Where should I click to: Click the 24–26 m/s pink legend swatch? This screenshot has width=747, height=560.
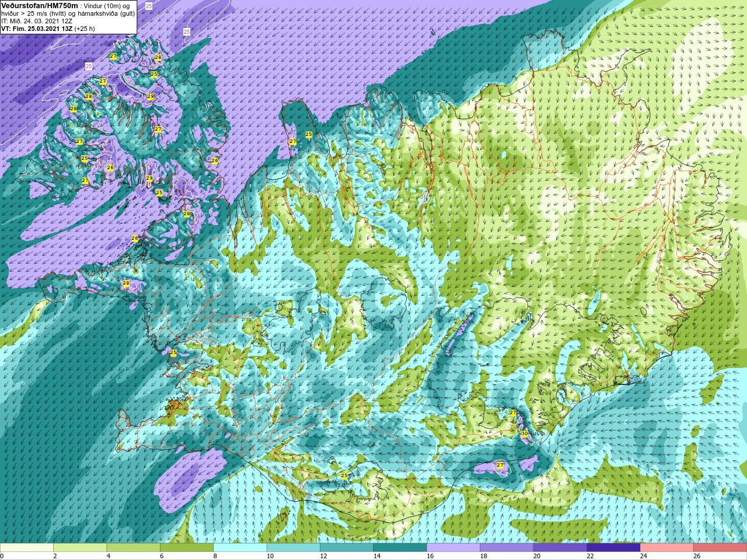pyautogui.click(x=667, y=547)
